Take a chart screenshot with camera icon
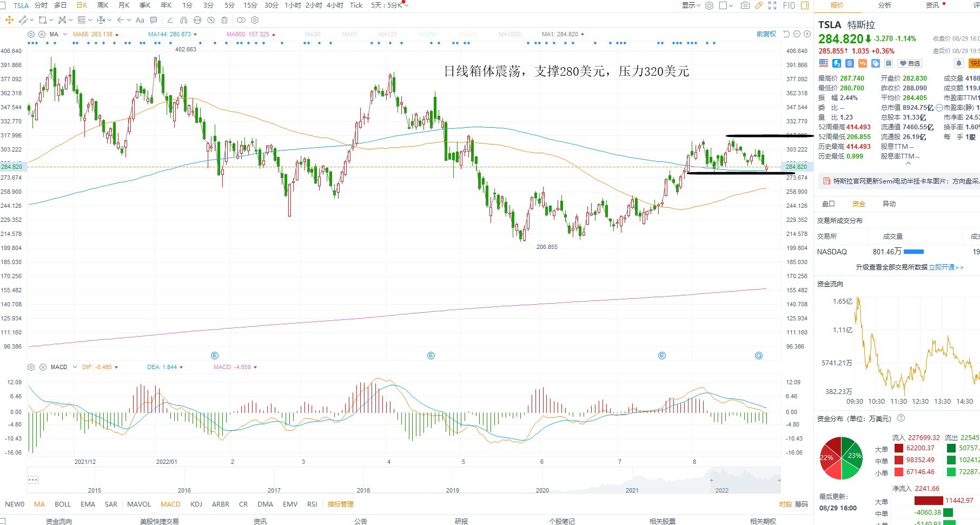980x525 pixels. point(745,5)
